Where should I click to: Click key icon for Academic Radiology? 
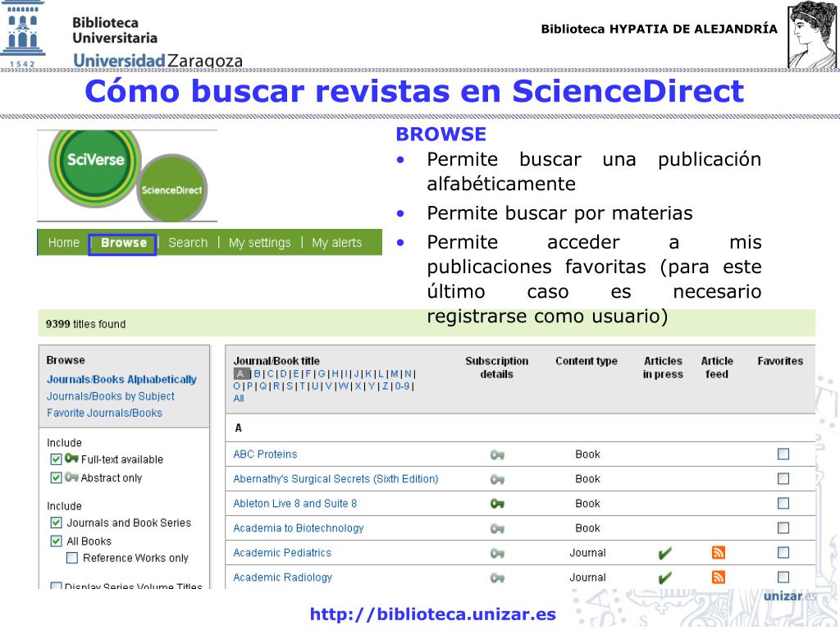pyautogui.click(x=497, y=578)
